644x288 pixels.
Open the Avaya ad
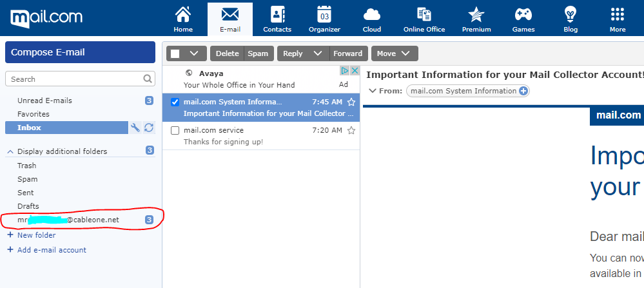(x=261, y=79)
